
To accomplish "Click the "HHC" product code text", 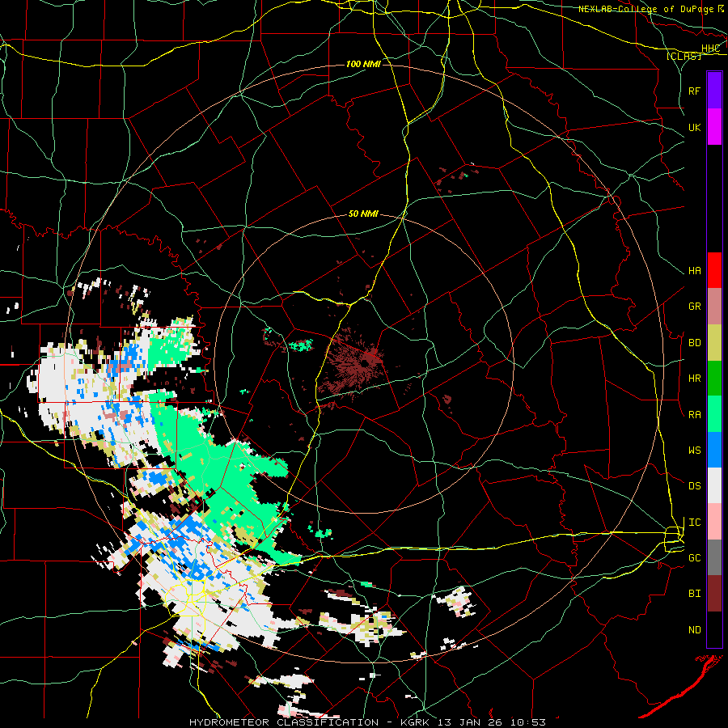I will click(x=710, y=49).
